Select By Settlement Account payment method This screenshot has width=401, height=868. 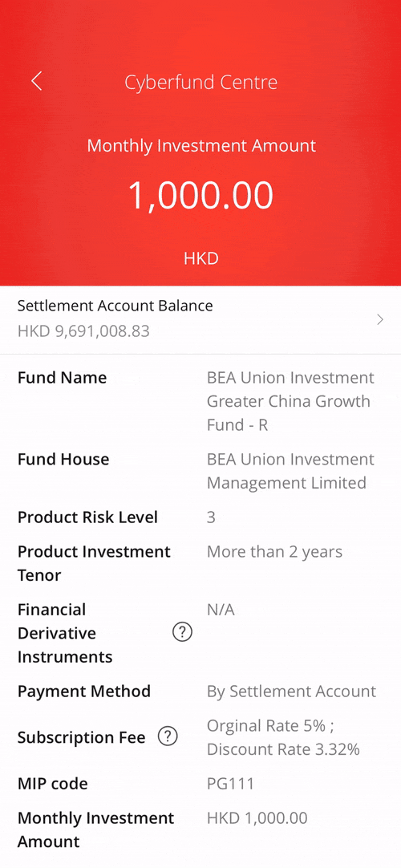[x=291, y=692]
